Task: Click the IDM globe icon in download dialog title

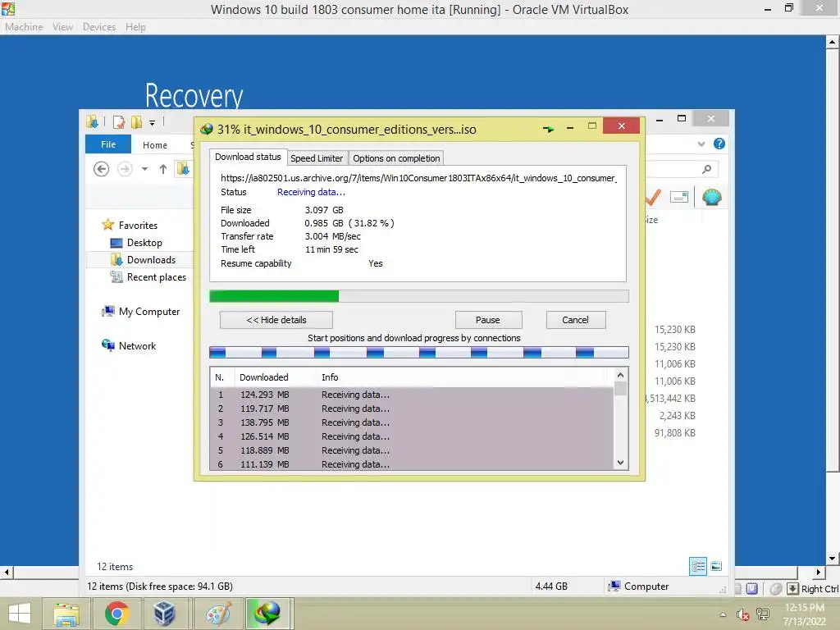Action: [x=206, y=129]
